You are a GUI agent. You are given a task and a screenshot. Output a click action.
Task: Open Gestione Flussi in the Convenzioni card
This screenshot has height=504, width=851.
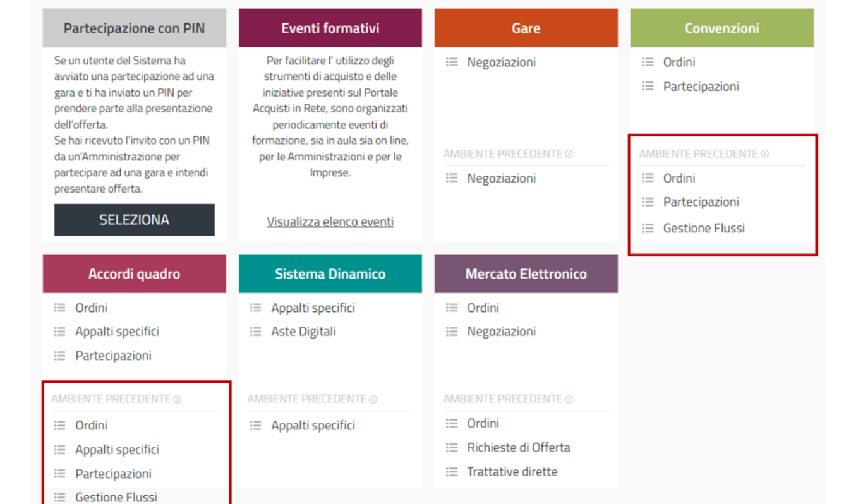click(x=703, y=229)
